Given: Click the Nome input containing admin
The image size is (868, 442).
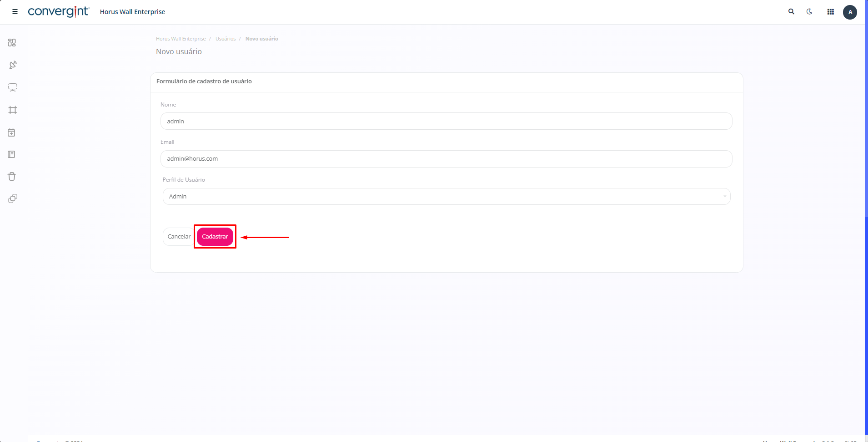Looking at the screenshot, I should [446, 121].
